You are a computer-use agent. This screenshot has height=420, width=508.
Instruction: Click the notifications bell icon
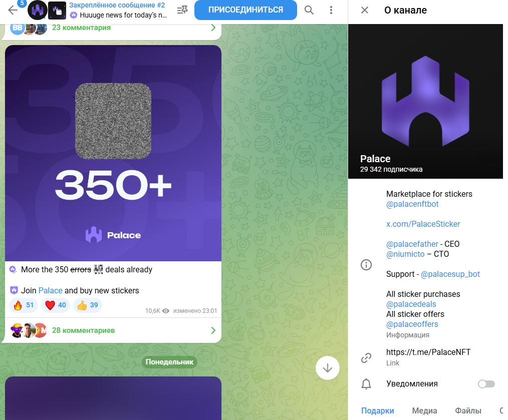(366, 384)
